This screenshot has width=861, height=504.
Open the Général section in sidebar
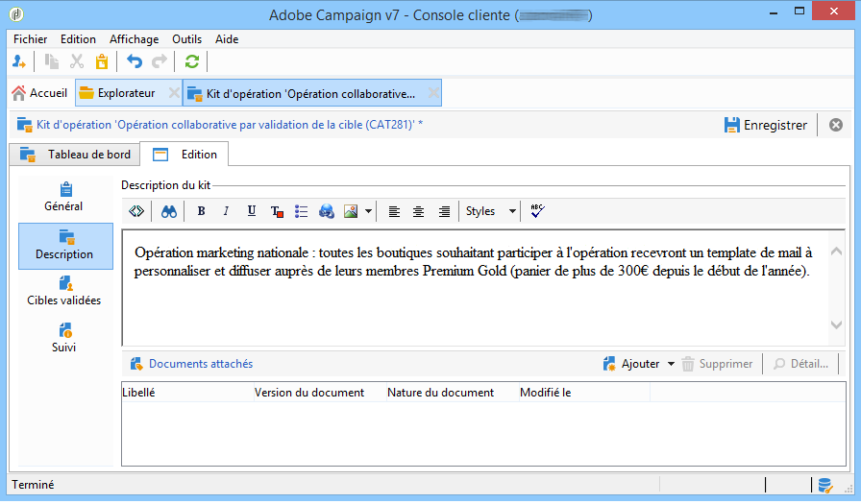pos(63,197)
